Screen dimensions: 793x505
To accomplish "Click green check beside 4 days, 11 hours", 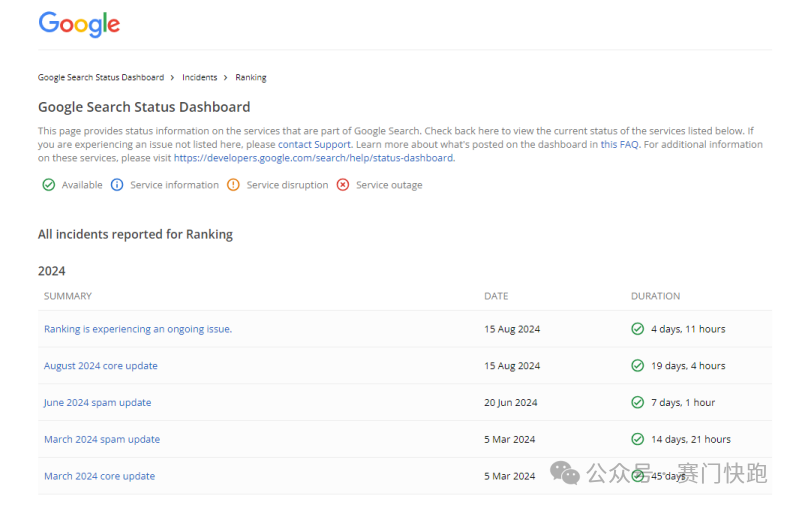I will tap(637, 329).
